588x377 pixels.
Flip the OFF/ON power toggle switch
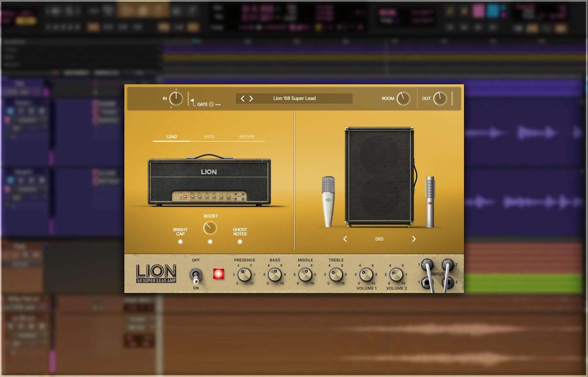coord(196,275)
